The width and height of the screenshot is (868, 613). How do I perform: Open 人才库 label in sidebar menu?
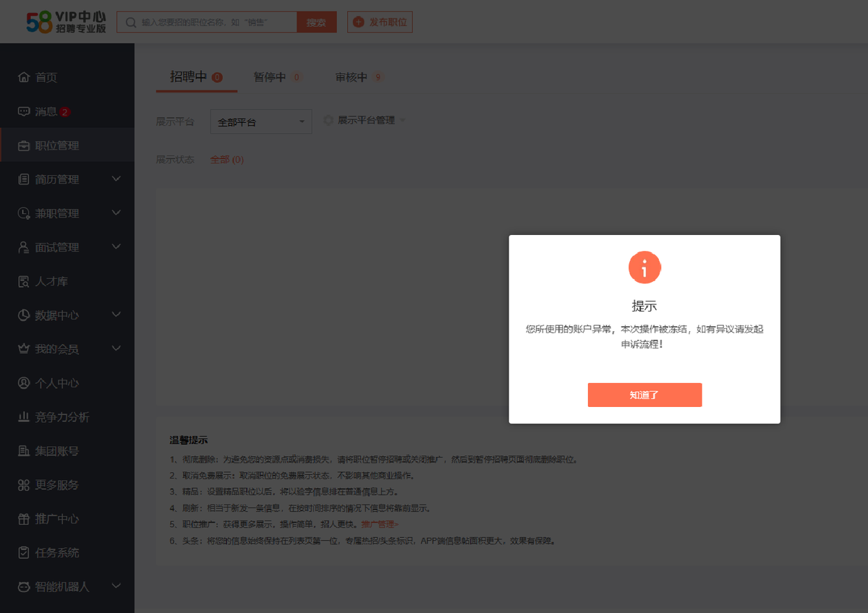pyautogui.click(x=51, y=282)
